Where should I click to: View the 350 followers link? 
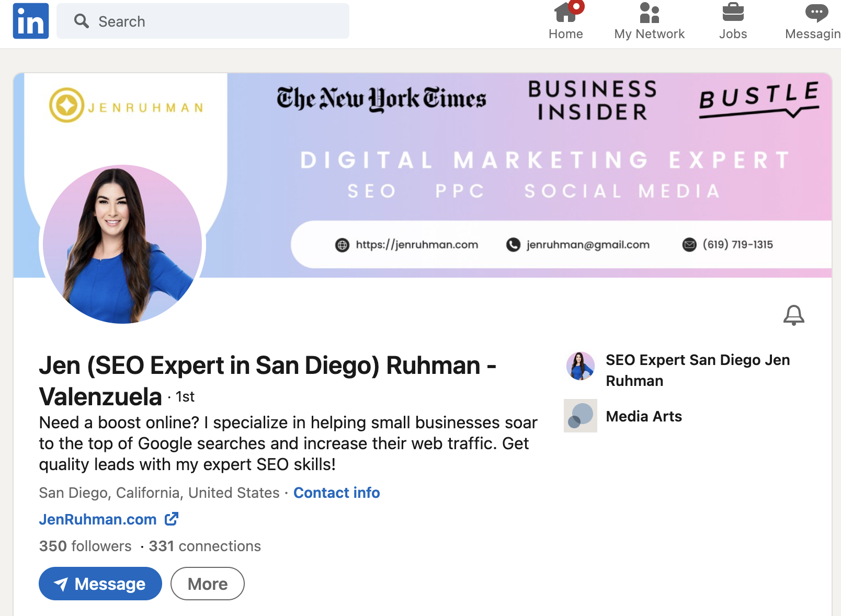tap(85, 546)
